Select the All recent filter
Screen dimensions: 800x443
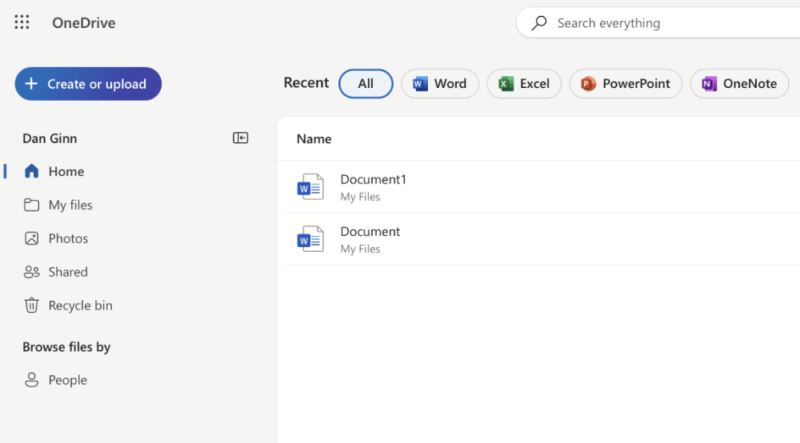[366, 84]
